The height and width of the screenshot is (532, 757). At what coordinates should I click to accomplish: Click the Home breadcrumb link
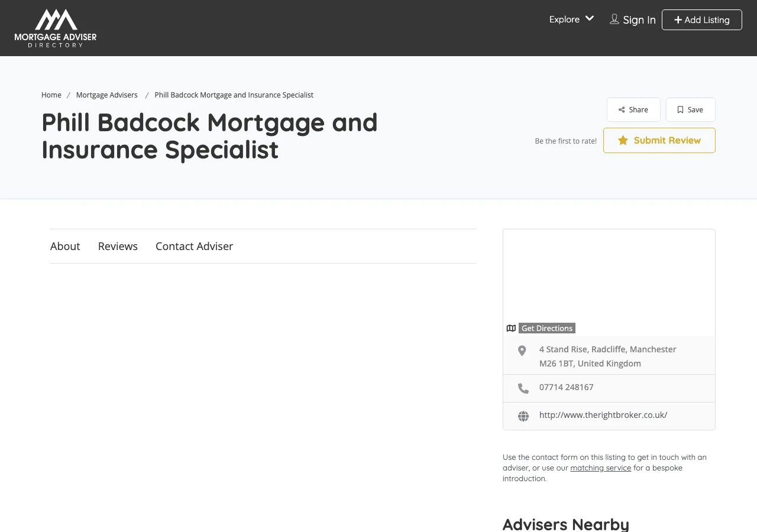(51, 95)
